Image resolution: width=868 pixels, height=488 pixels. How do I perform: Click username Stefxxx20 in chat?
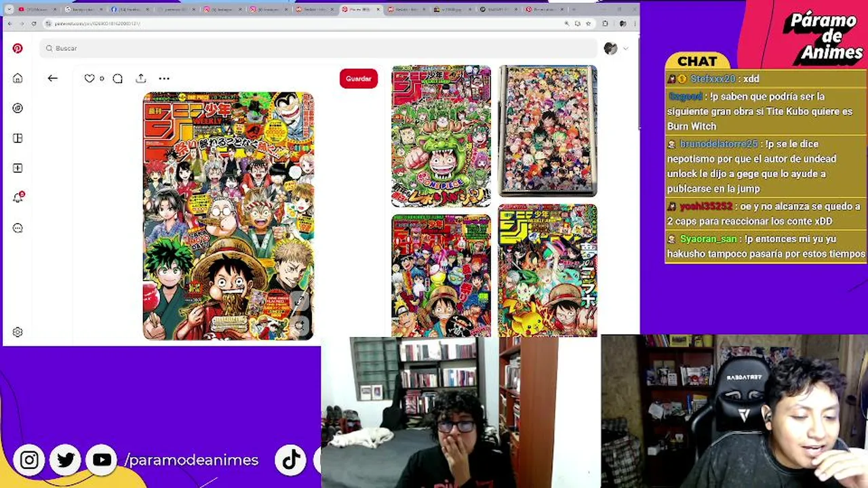[712, 79]
